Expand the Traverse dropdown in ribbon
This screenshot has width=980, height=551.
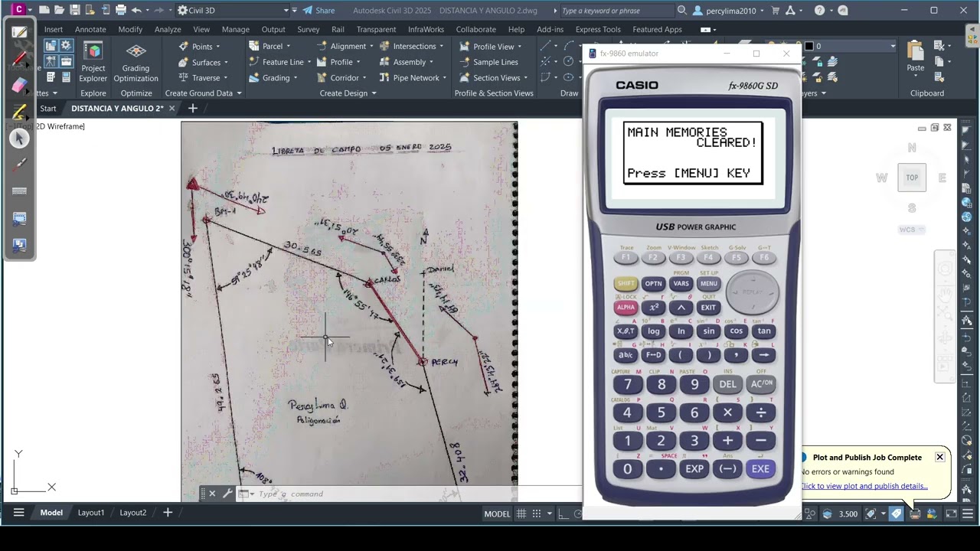click(203, 77)
